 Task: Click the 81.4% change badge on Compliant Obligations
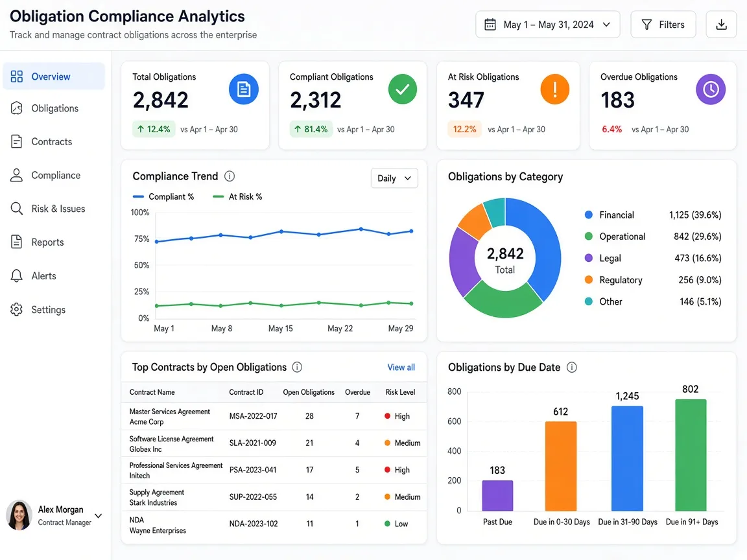tap(311, 129)
